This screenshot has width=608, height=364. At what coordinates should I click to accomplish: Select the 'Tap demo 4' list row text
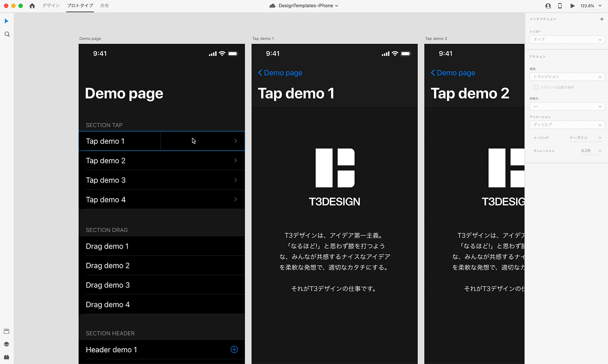(x=106, y=200)
